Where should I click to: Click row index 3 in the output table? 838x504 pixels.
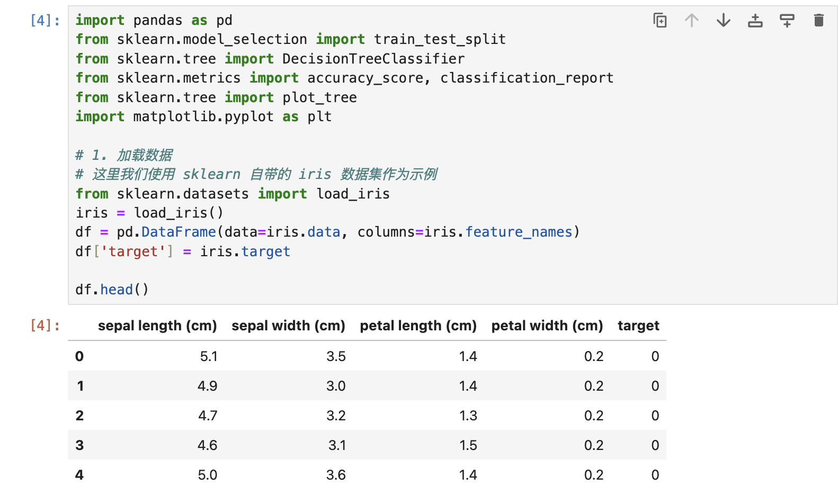coord(79,445)
